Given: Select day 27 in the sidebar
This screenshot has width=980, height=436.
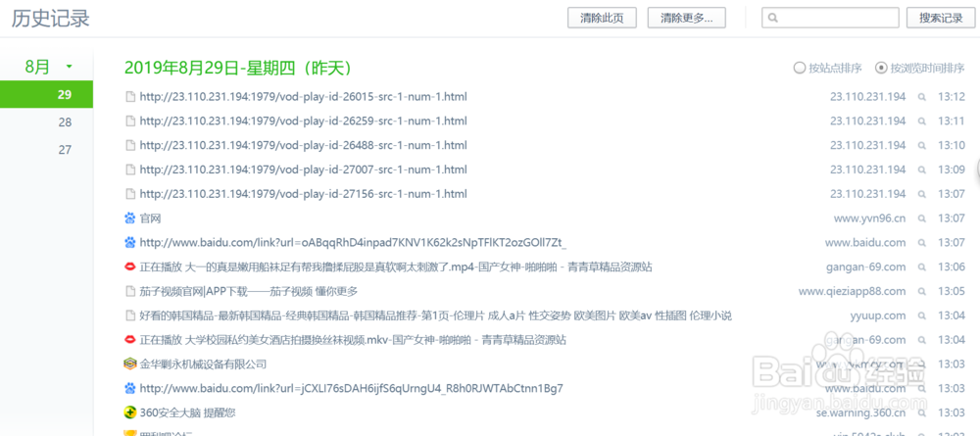Looking at the screenshot, I should (65, 150).
